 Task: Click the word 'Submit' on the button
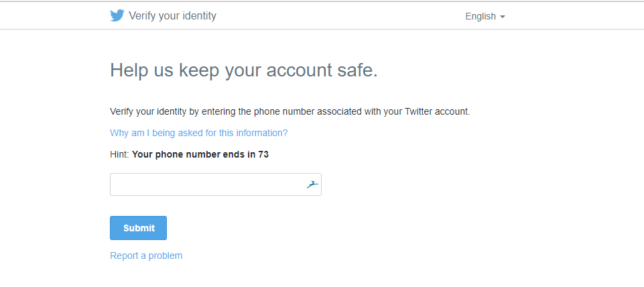(139, 228)
